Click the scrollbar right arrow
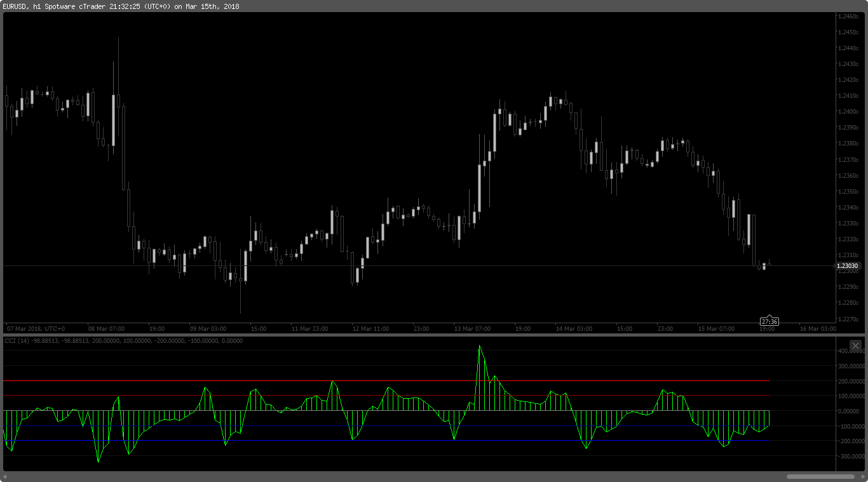The height and width of the screenshot is (482, 868). pyautogui.click(x=862, y=476)
